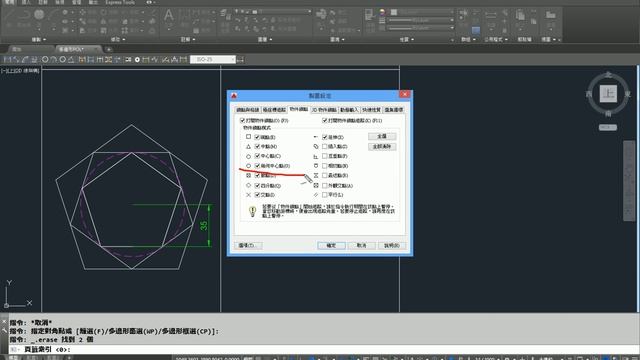The width and height of the screenshot is (640, 360).
Task: Select the Diameter dimension tool in the toolbar
Action: point(62,60)
